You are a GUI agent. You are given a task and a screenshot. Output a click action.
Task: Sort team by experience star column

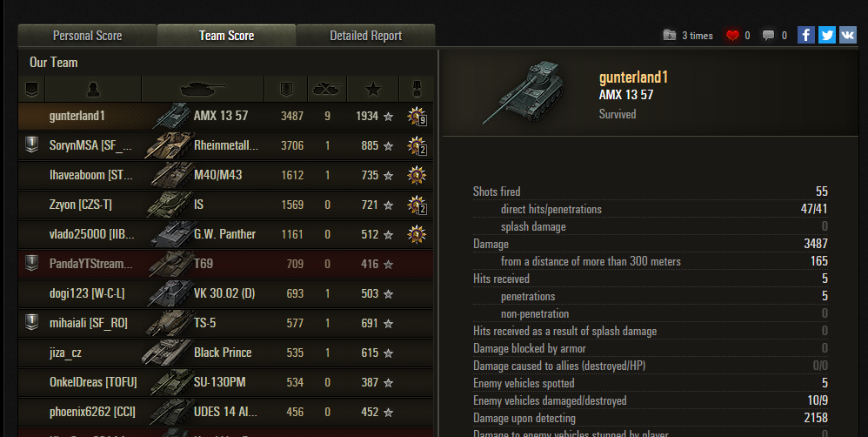(x=373, y=89)
